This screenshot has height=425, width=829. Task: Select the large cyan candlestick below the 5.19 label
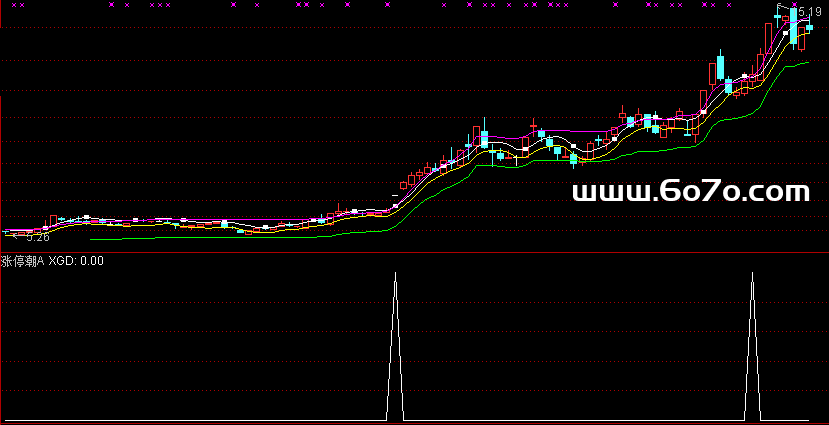[793, 30]
